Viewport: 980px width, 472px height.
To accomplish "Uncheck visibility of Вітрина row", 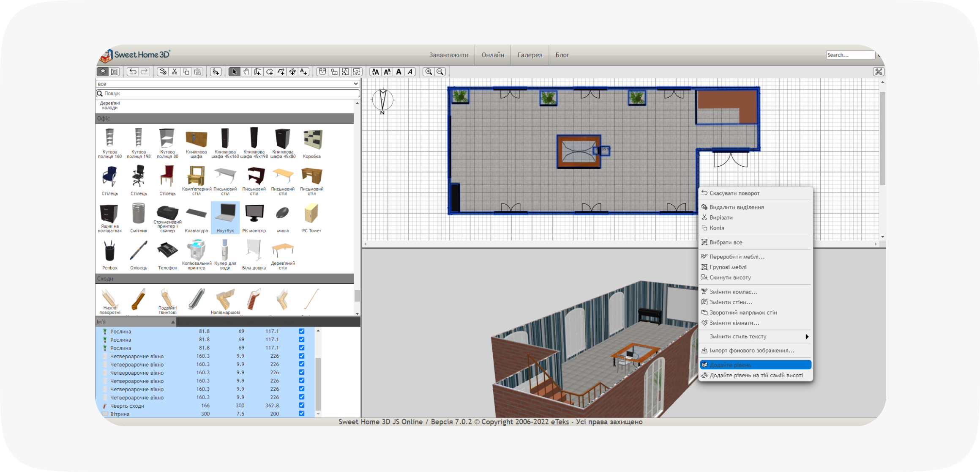I will pos(301,414).
